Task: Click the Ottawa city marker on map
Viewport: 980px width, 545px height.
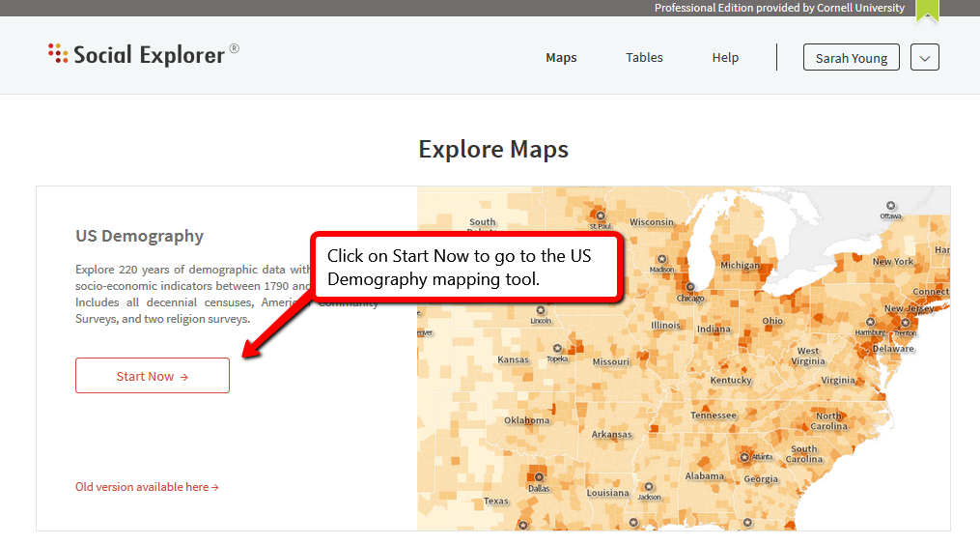Action: (x=890, y=206)
